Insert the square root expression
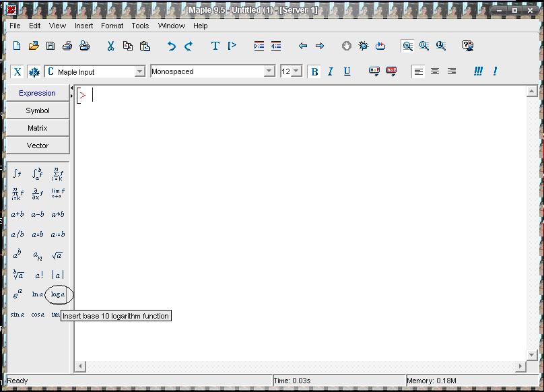This screenshot has width=544, height=392. pos(57,255)
